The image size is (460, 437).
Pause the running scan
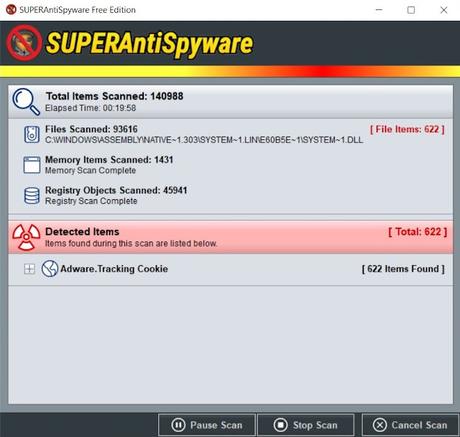click(x=207, y=425)
